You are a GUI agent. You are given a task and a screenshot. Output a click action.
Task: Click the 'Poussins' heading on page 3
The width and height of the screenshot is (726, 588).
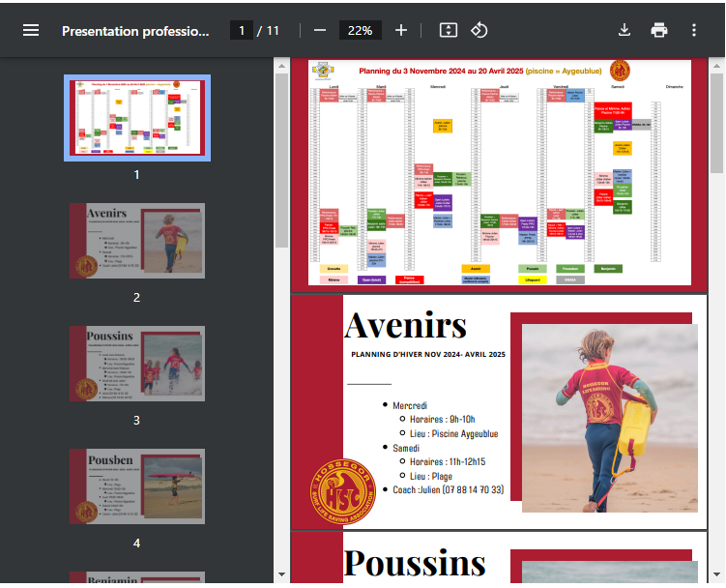(415, 563)
